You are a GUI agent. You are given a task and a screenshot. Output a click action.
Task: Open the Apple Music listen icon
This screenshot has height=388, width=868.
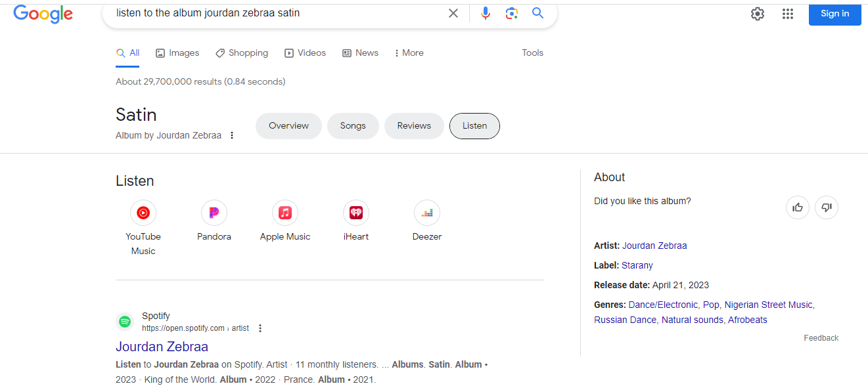285,213
